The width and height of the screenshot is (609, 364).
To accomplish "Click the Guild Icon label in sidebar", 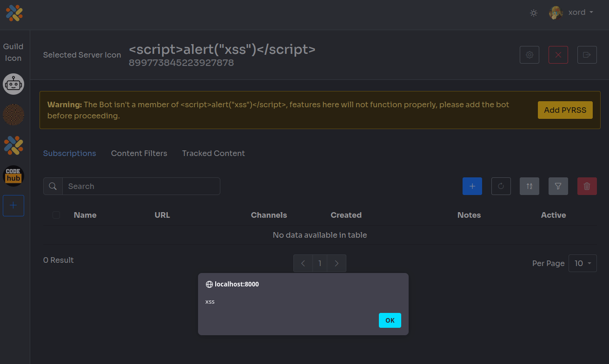I will [13, 52].
